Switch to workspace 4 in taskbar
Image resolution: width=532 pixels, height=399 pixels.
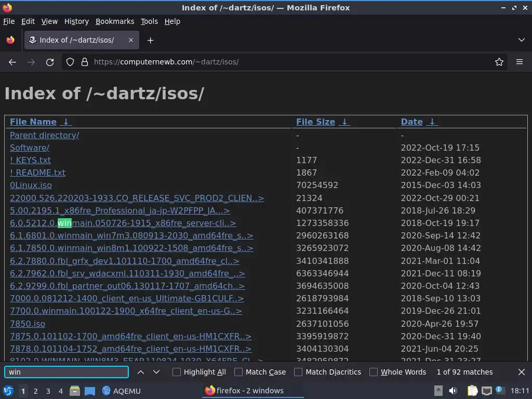(60, 391)
